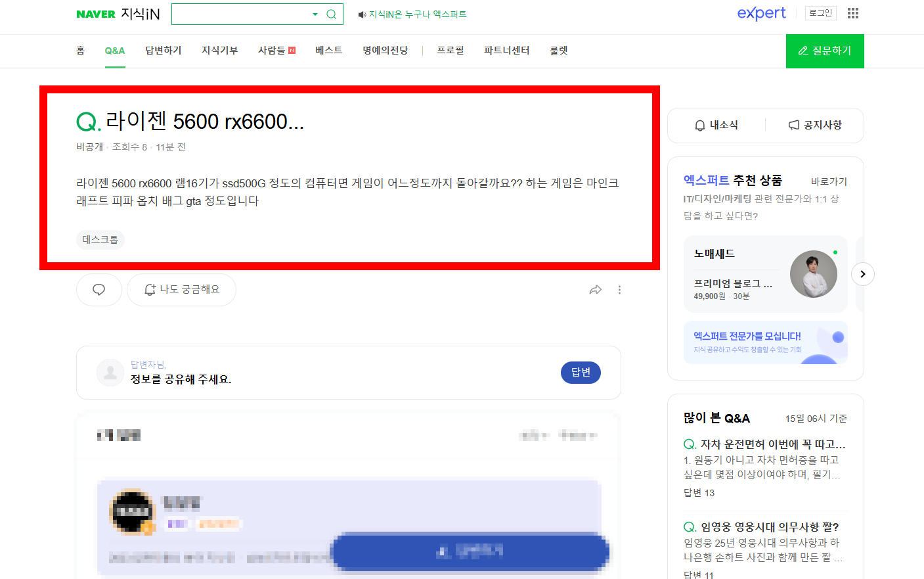Click the next arrow on expert carousel
The height and width of the screenshot is (579, 924).
point(863,274)
